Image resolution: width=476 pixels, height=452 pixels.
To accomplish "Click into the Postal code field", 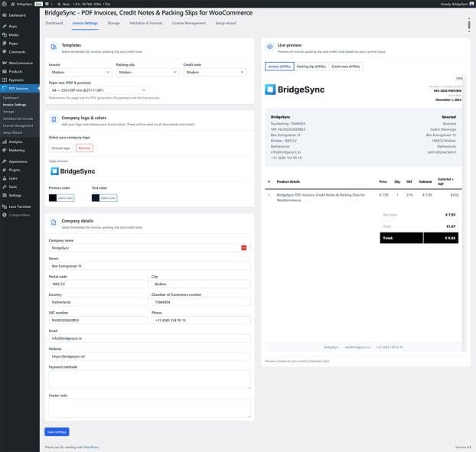I will tap(99, 284).
